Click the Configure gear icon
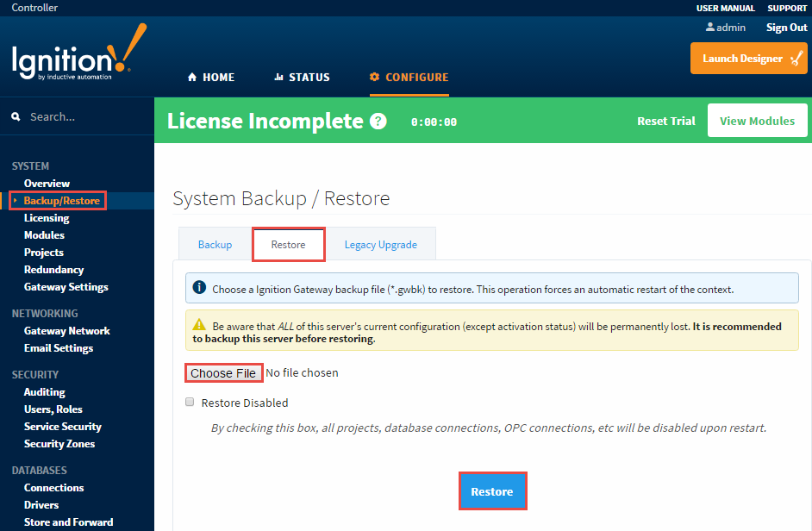This screenshot has width=812, height=531. (x=374, y=77)
